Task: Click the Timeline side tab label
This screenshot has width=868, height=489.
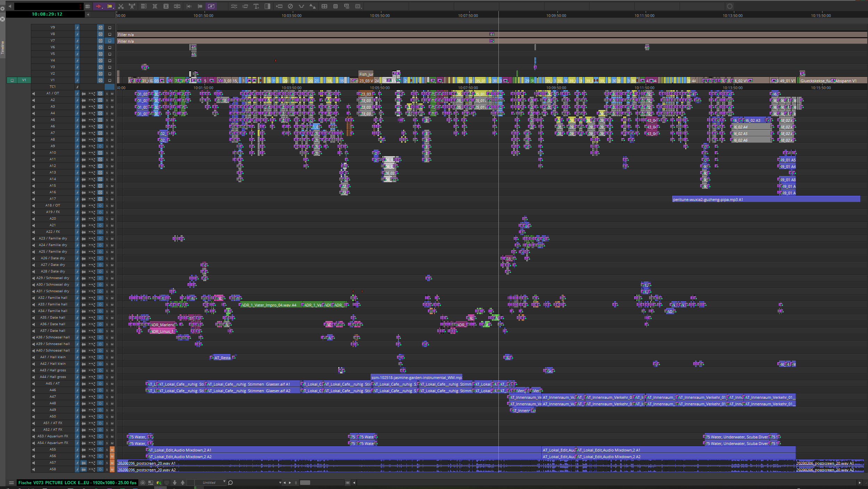Action: 2,48
